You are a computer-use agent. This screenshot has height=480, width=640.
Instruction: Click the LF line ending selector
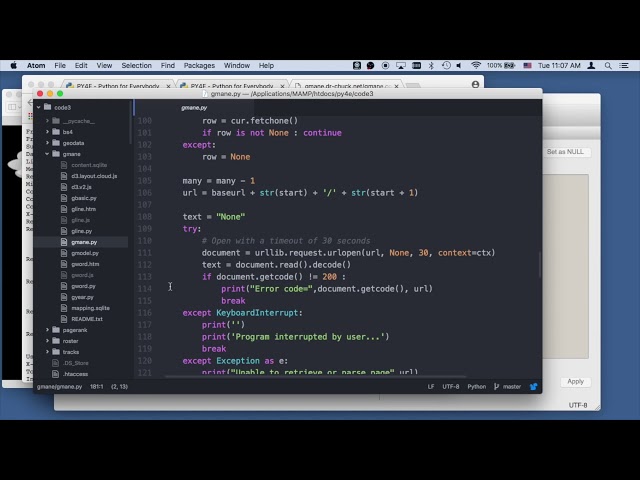tap(431, 387)
